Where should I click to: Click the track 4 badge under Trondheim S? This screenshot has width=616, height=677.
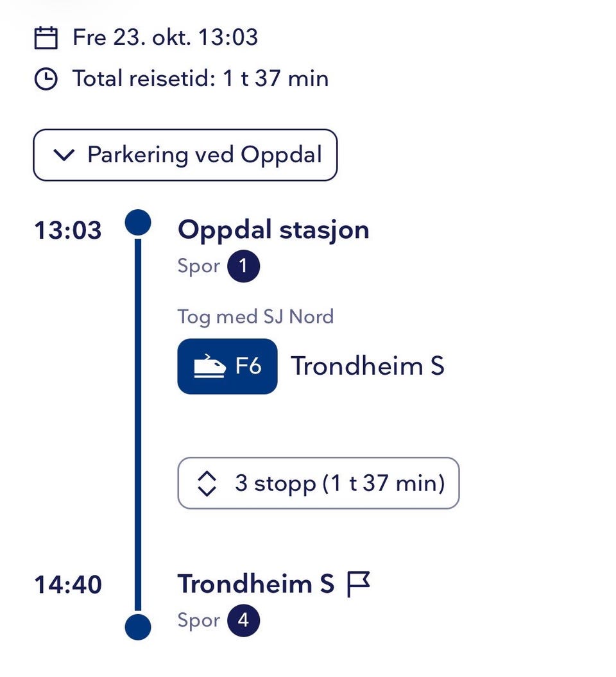click(244, 621)
